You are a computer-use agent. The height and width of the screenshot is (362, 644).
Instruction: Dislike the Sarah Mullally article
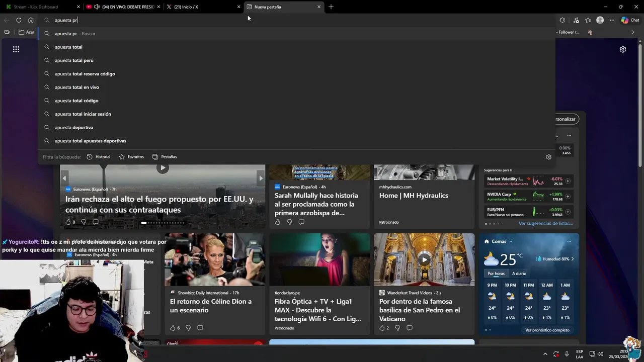pos(289,222)
